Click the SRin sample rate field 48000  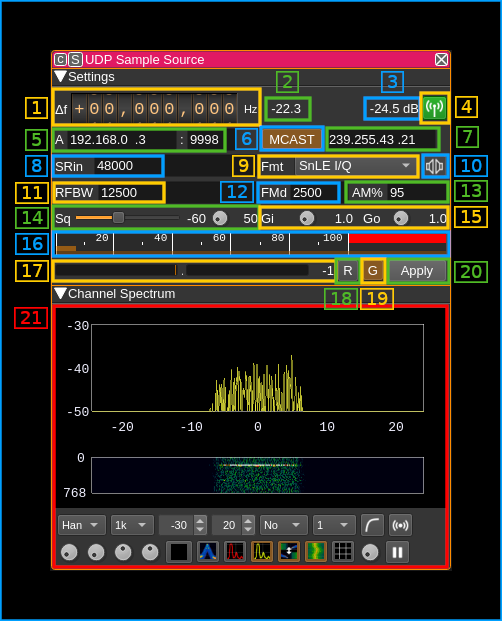(x=128, y=166)
